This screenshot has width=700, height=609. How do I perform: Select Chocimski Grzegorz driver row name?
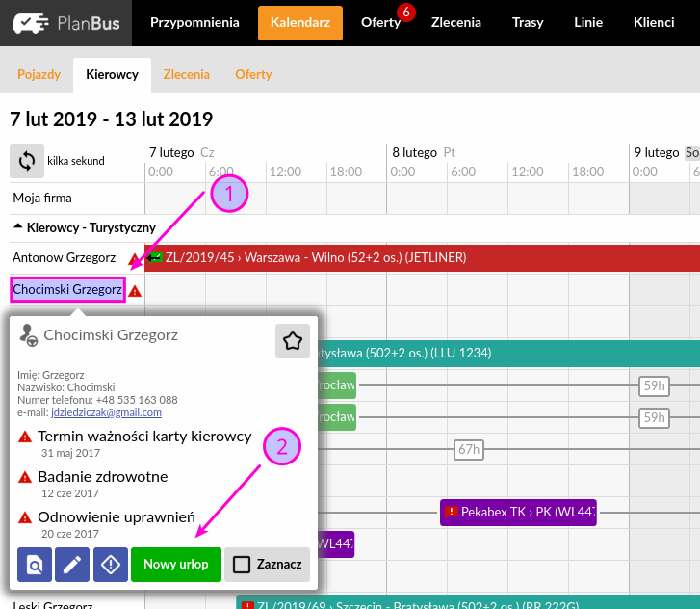67,289
